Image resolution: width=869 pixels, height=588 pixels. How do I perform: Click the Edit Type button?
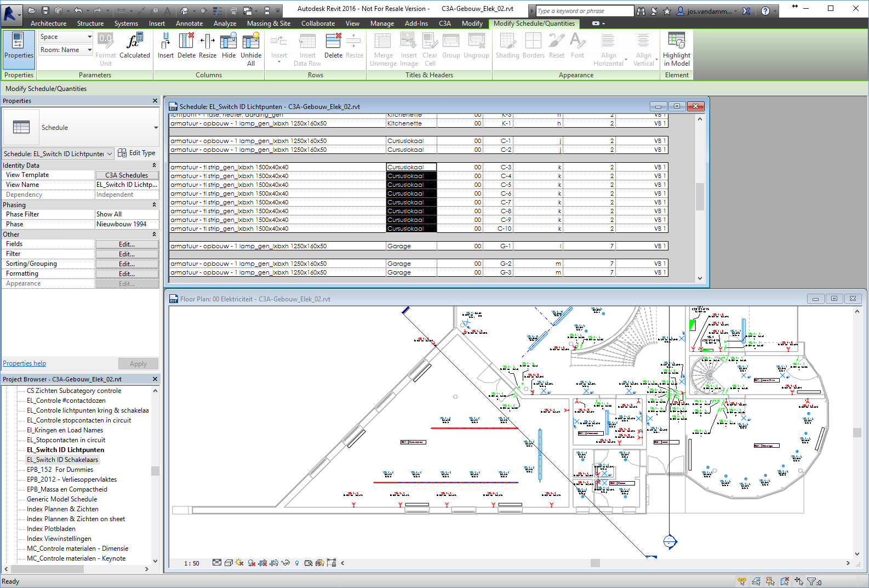pyautogui.click(x=136, y=153)
